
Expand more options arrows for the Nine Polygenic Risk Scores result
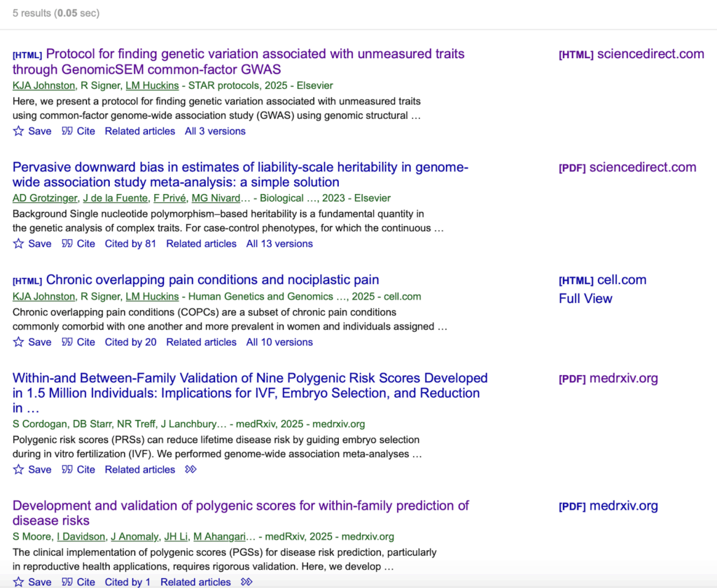190,470
